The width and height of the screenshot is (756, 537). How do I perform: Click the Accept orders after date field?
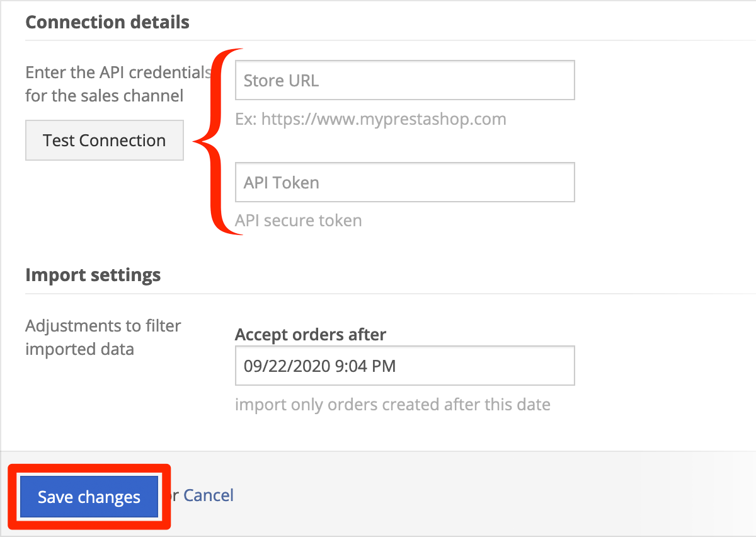tap(405, 366)
